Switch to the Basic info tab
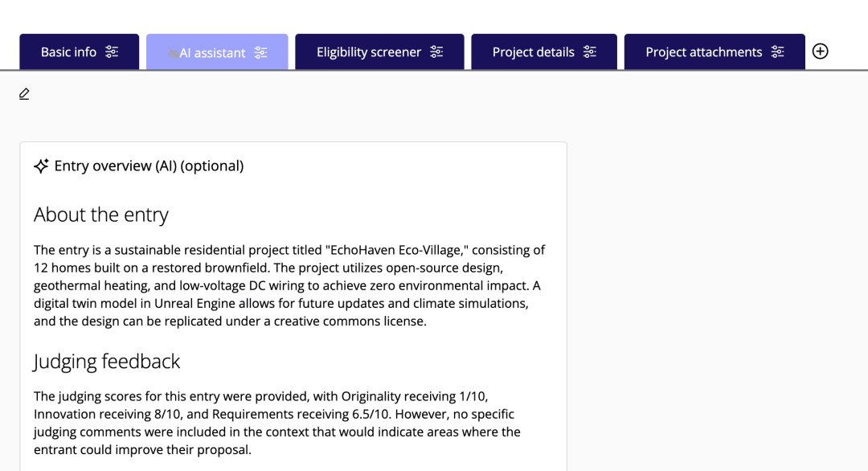 (x=68, y=52)
